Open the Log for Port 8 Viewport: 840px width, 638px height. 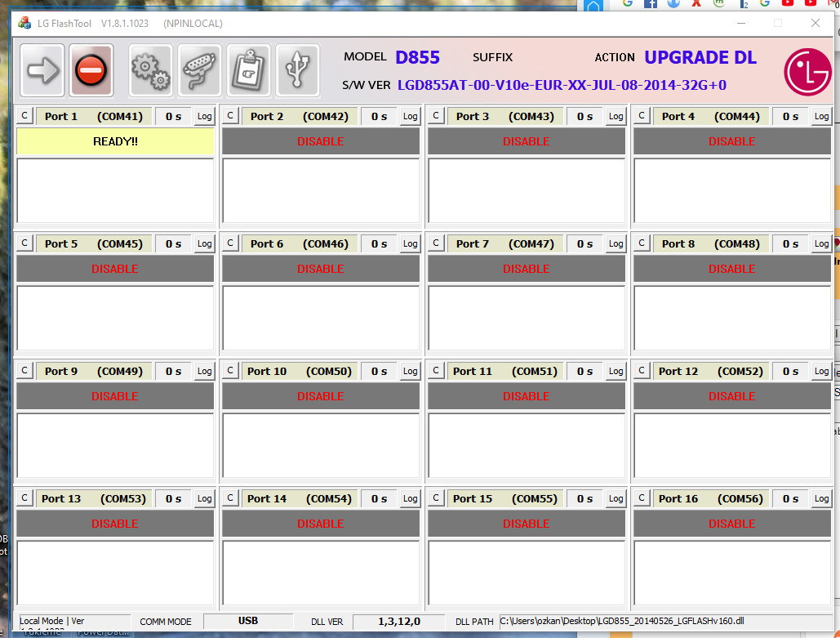[822, 244]
